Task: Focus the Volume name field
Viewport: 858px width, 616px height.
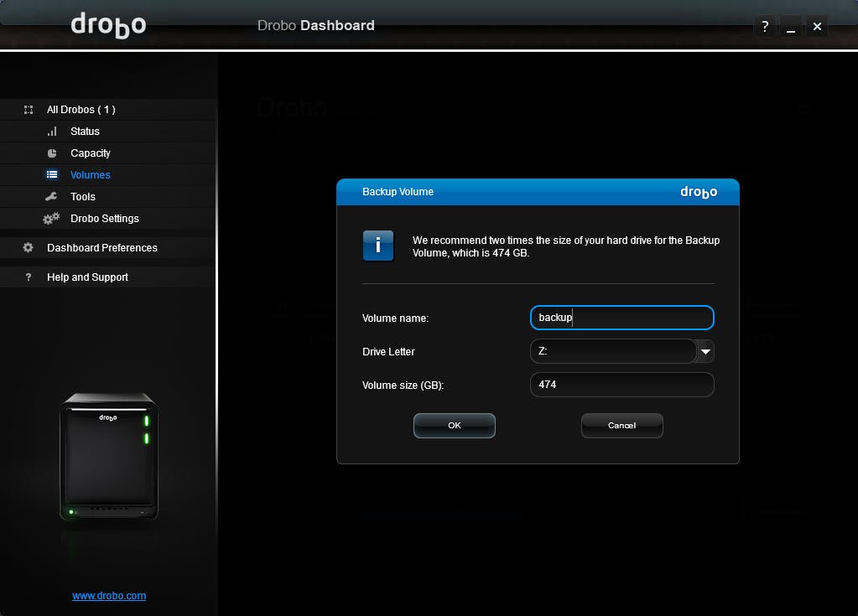Action: (x=622, y=318)
